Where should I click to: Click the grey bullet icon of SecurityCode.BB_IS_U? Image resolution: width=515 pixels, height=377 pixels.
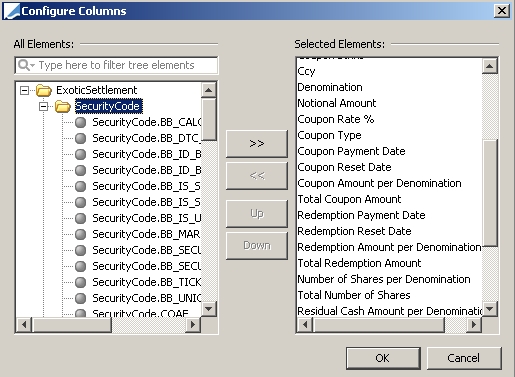point(80,218)
